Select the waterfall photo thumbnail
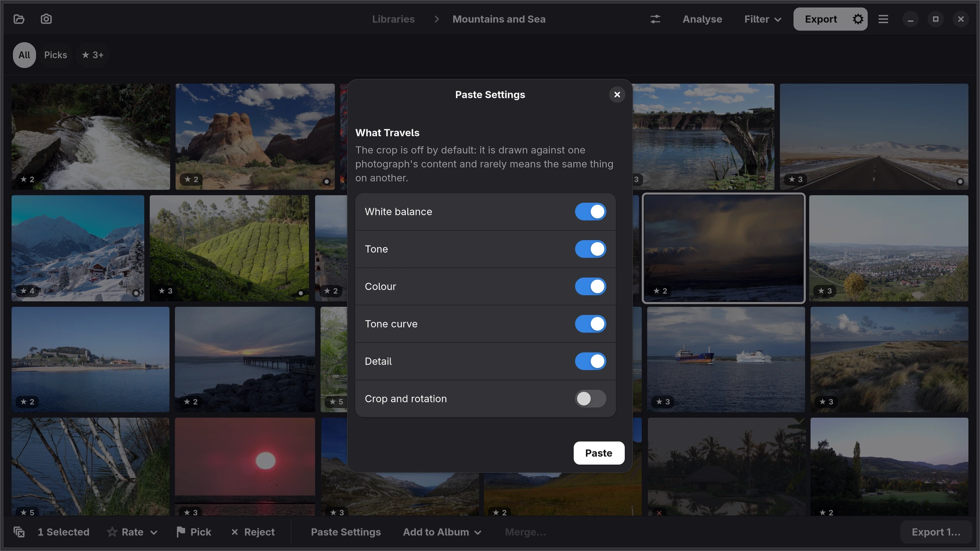980x551 pixels. 91,137
